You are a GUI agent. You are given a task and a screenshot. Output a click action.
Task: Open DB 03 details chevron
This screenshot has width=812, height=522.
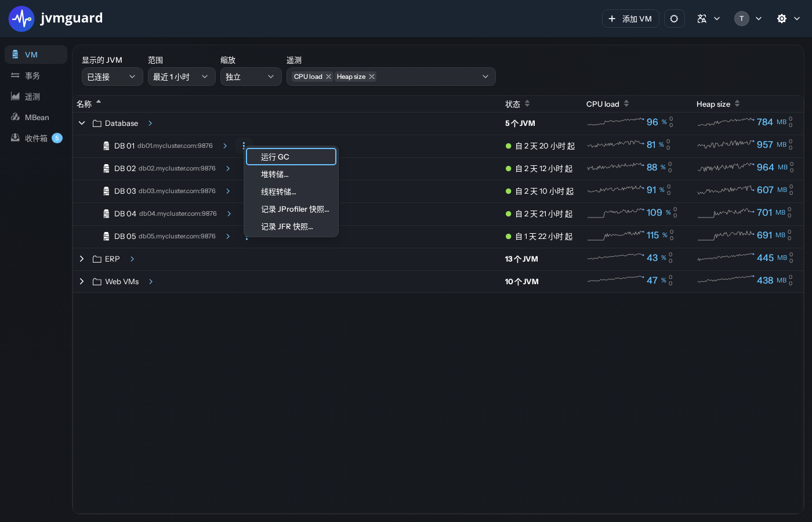click(x=228, y=191)
